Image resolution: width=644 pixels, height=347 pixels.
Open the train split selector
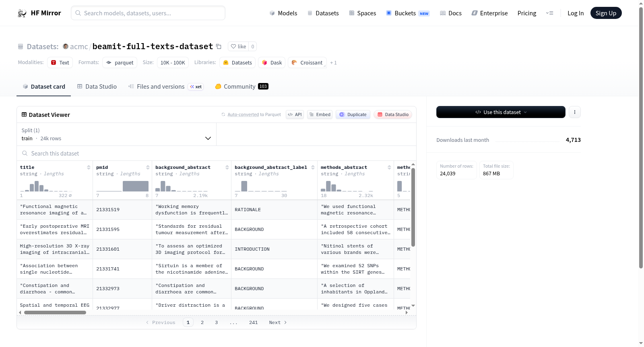tap(116, 134)
